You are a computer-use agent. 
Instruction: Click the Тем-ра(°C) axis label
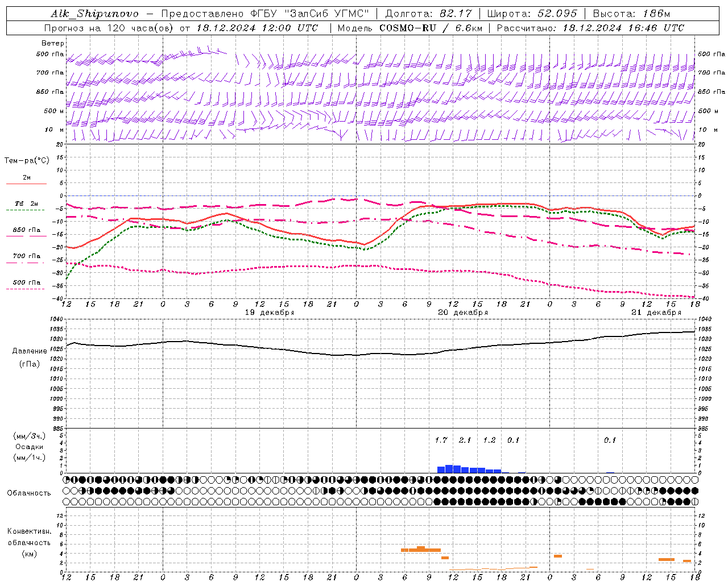[x=27, y=161]
